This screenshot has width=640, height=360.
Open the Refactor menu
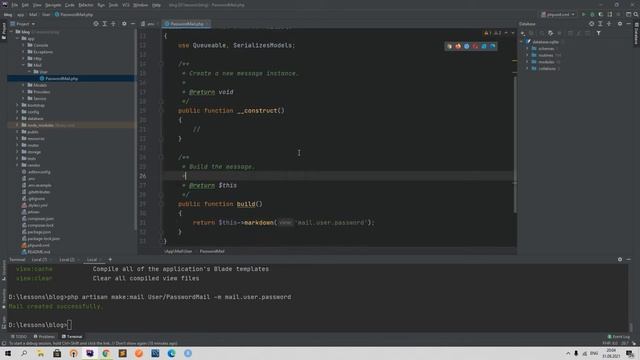pyautogui.click(x=86, y=5)
